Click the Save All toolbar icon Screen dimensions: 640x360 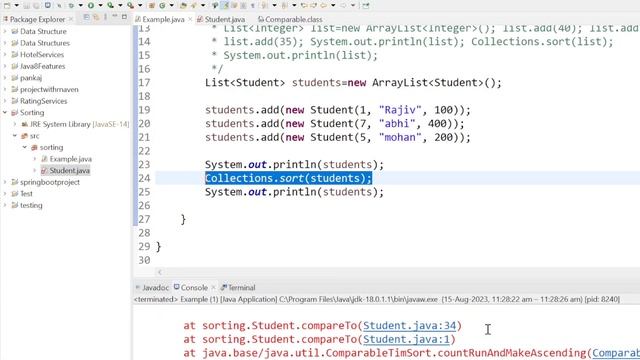[x=37, y=5]
